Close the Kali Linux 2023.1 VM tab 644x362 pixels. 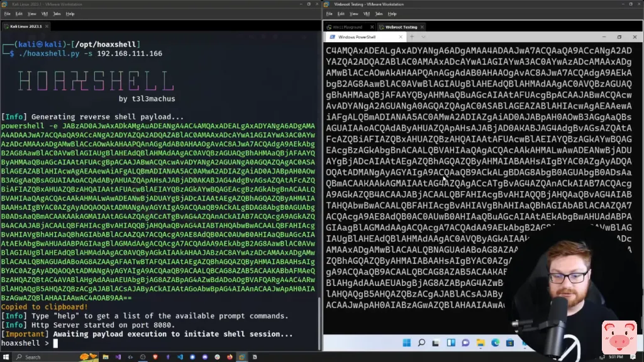[47, 26]
